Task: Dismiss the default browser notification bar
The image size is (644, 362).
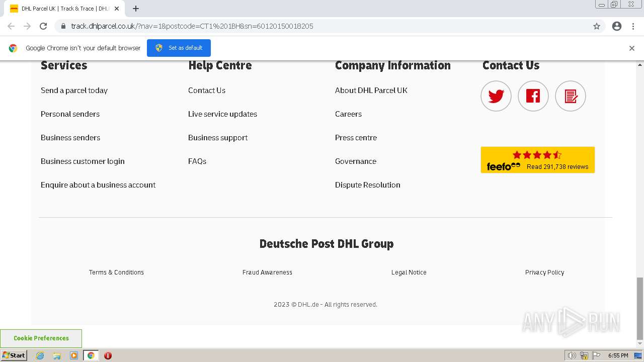Action: (x=632, y=48)
